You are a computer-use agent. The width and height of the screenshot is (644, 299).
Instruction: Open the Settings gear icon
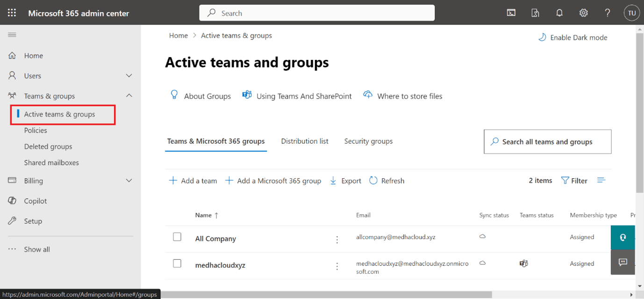tap(583, 13)
